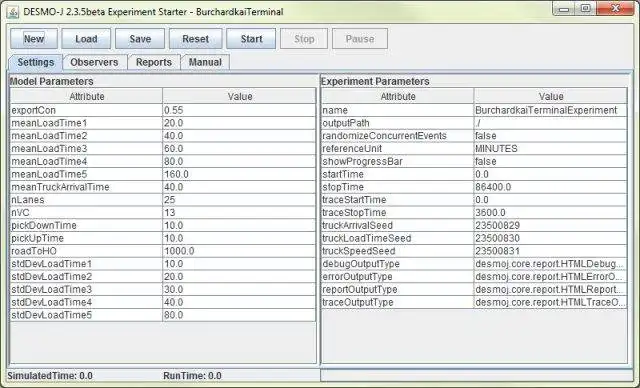Viewport: 640px width, 388px height.
Task: Select Model Parameters Attribute column header
Action: click(87, 96)
